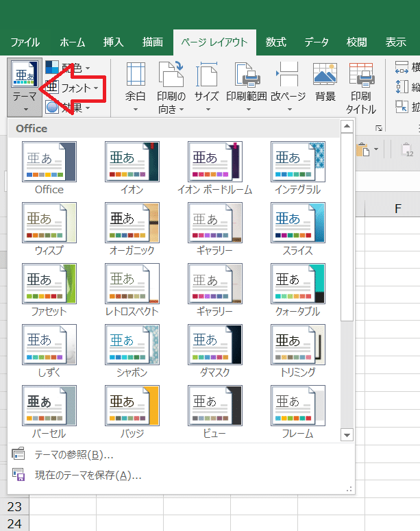Open the page setup dialog launcher
This screenshot has height=531, width=420.
[x=379, y=128]
